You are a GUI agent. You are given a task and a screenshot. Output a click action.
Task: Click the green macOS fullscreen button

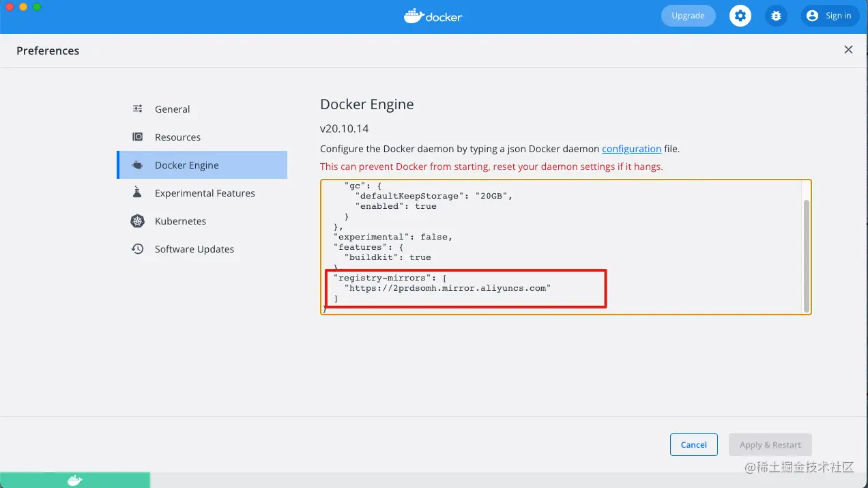click(37, 7)
